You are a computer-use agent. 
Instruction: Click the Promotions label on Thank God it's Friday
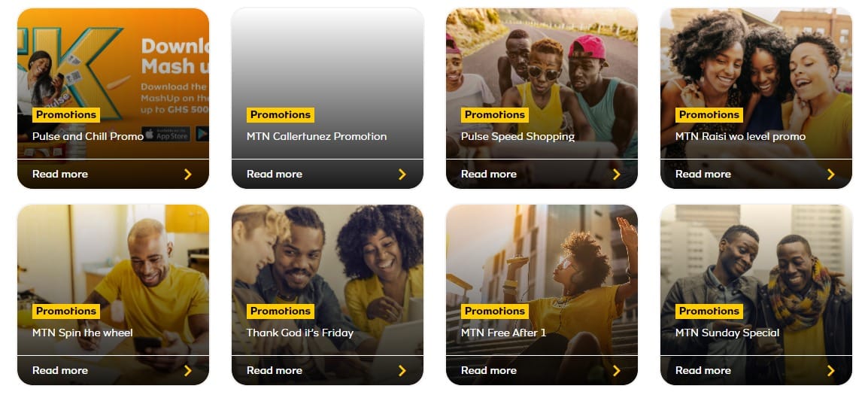(280, 311)
